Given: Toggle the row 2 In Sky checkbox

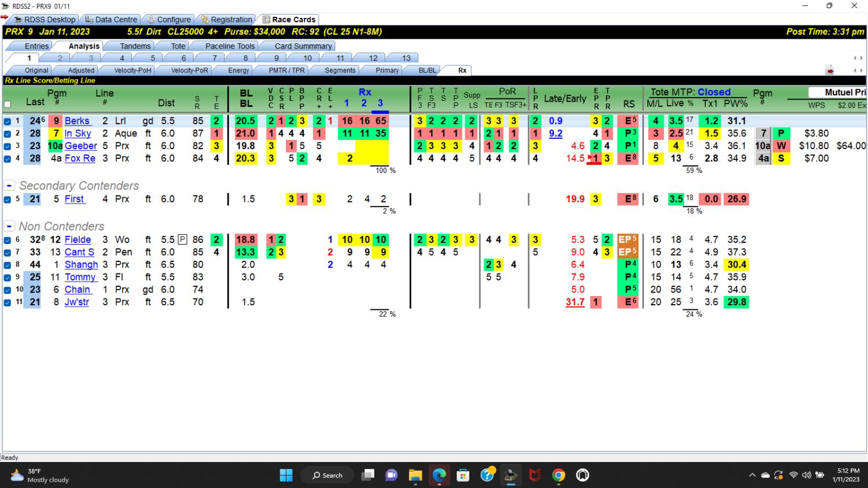Looking at the screenshot, I should [x=8, y=134].
